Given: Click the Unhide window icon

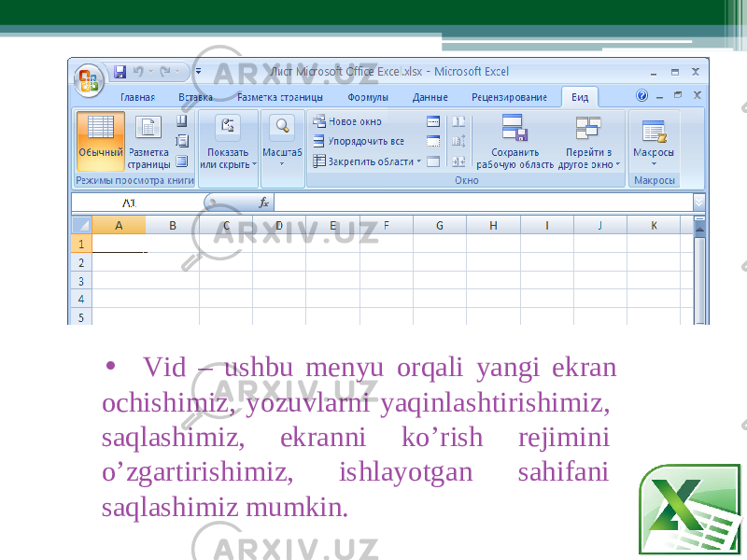Looking at the screenshot, I should pos(433,161).
